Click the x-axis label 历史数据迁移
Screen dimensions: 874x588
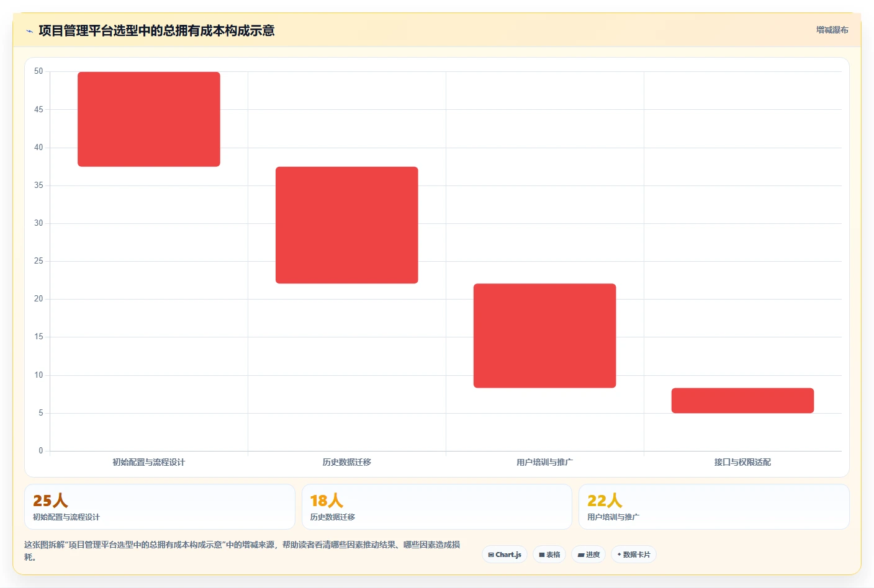pyautogui.click(x=347, y=462)
